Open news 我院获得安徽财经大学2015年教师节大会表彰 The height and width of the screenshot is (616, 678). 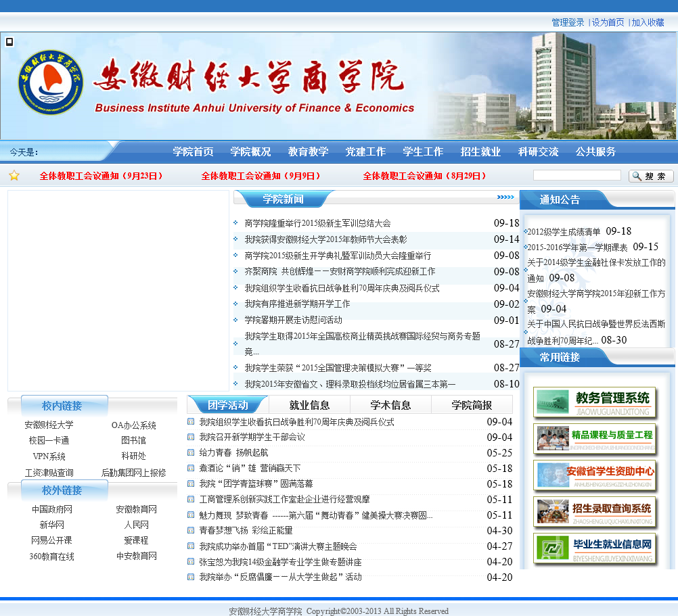point(325,239)
